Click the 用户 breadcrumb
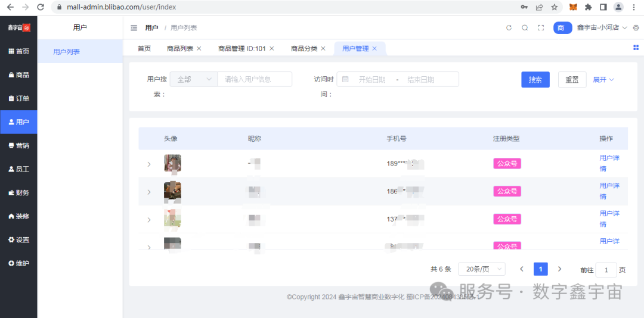This screenshot has width=644, height=318. (151, 28)
